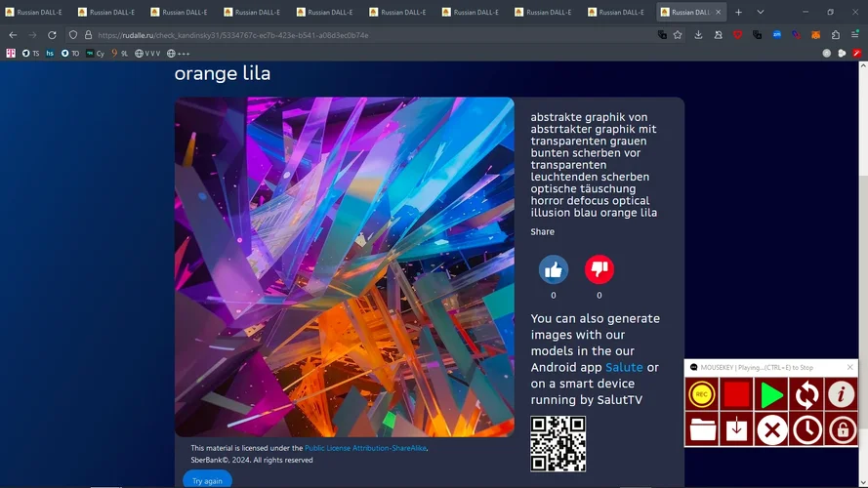Toggle the padlock icon in MouseKey
The image size is (868, 488).
[x=841, y=429]
